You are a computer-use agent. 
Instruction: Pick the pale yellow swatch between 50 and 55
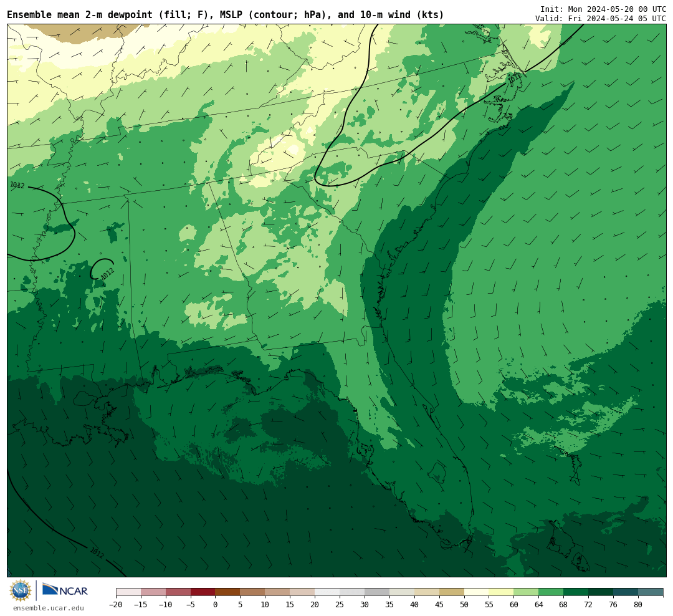[x=477, y=592]
